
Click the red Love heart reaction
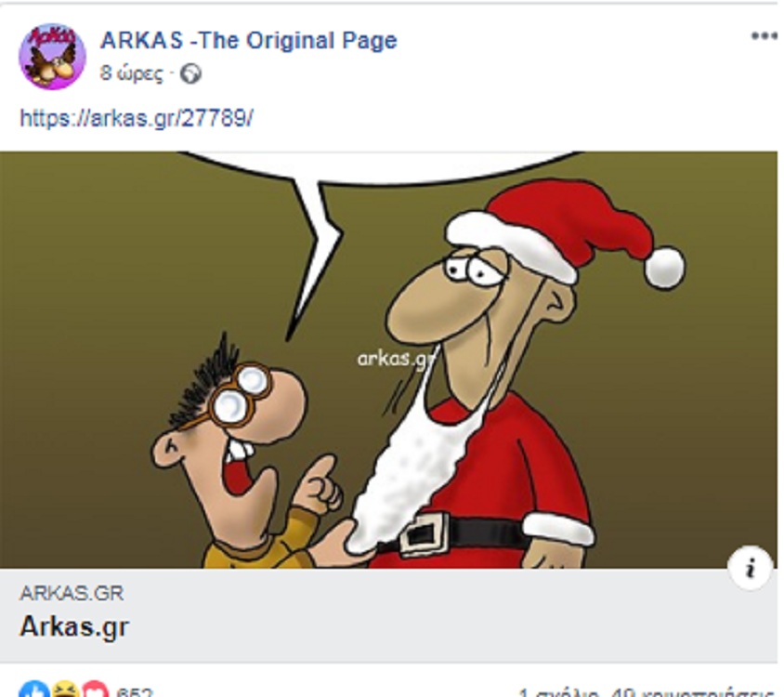pos(95,690)
